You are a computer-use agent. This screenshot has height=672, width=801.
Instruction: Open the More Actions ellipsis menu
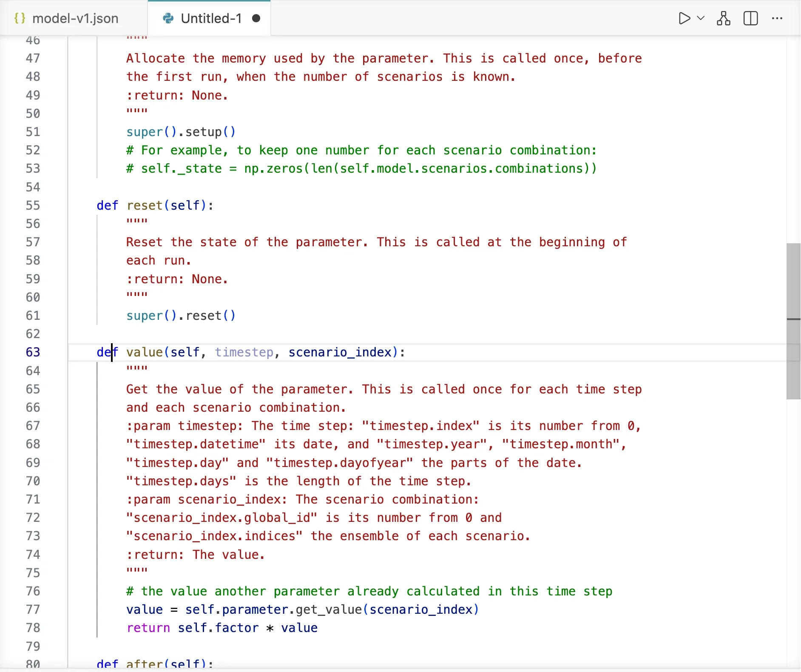coord(777,18)
